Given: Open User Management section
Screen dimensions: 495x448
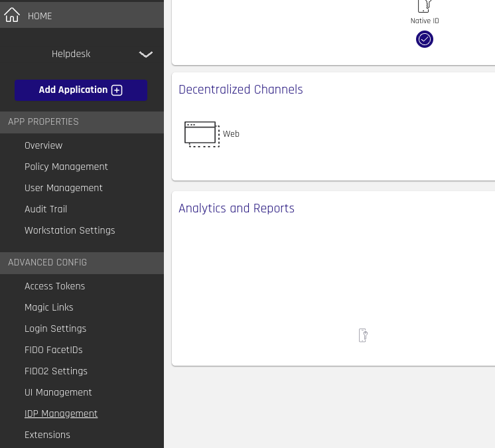Looking at the screenshot, I should tap(64, 188).
